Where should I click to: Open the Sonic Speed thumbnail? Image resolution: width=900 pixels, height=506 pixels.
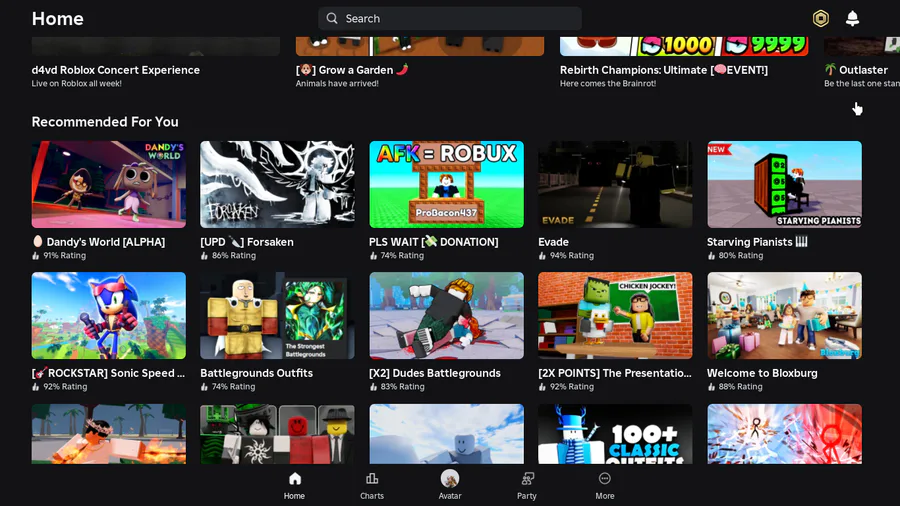(x=108, y=316)
